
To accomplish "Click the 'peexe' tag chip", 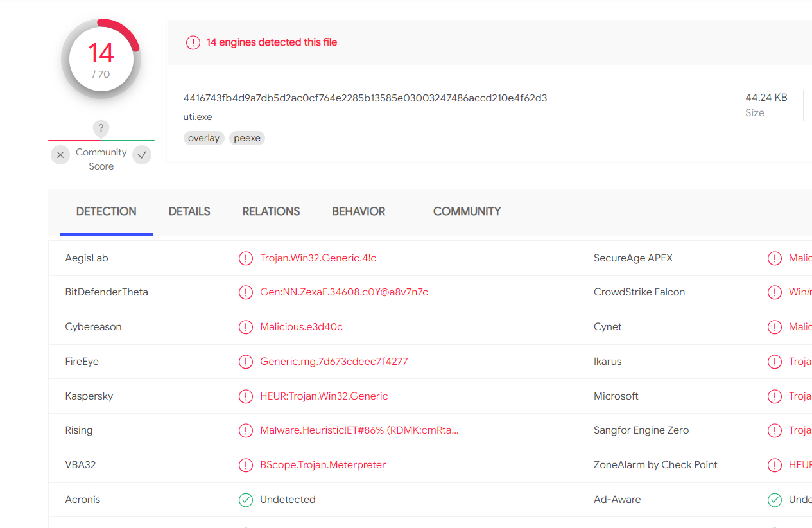I will (x=247, y=138).
